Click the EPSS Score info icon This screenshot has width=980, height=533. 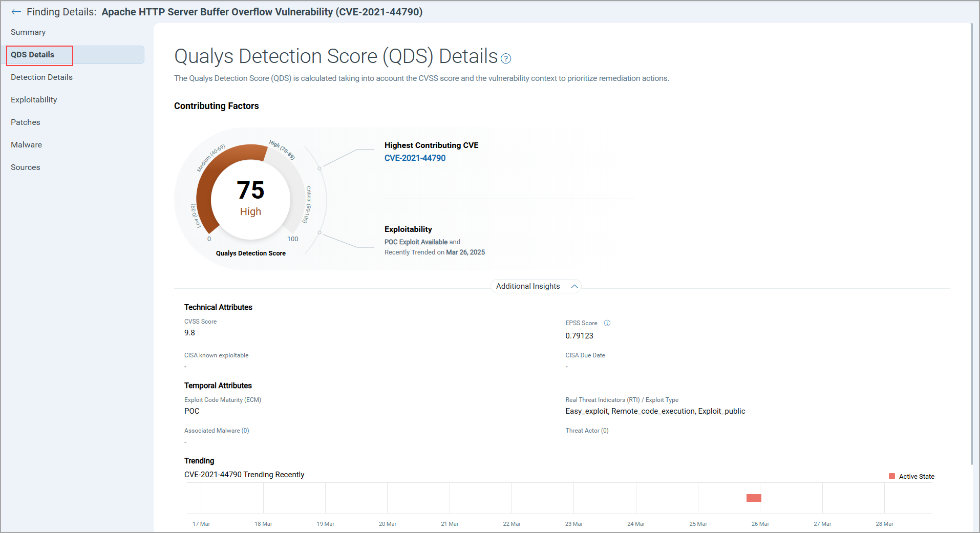[607, 323]
